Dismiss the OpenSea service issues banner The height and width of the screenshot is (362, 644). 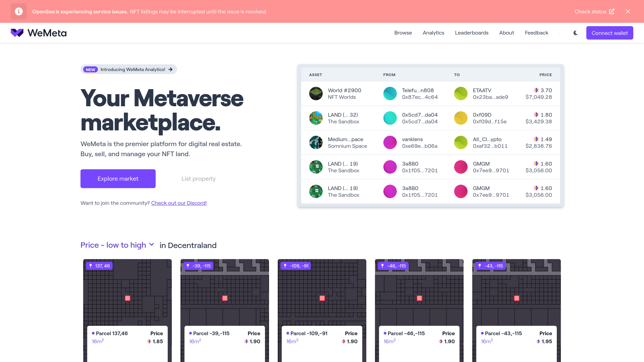click(x=628, y=11)
